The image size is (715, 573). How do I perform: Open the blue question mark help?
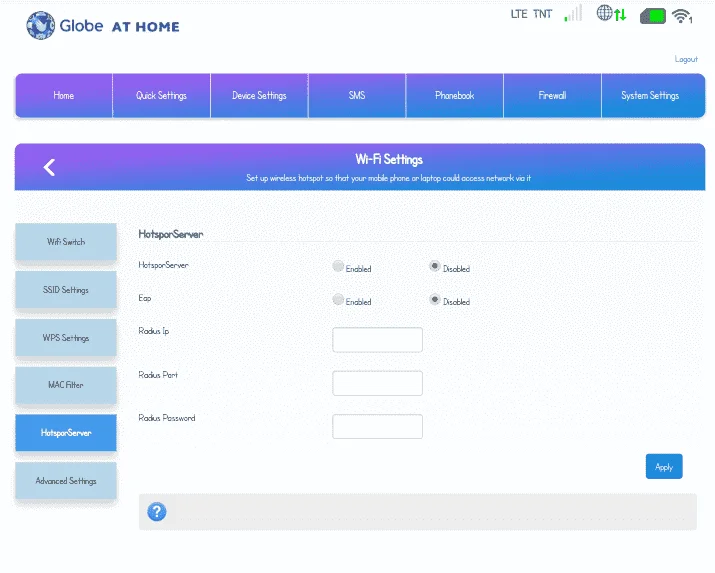(156, 511)
